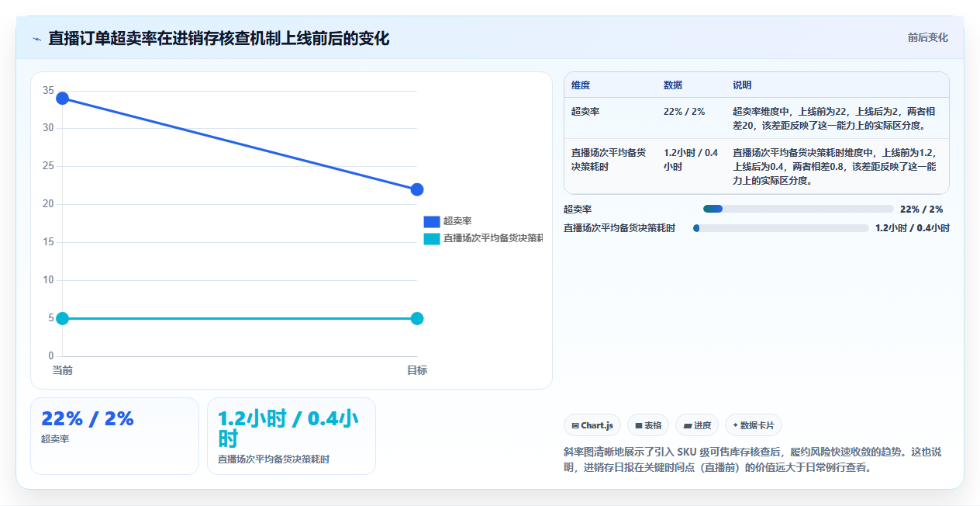Click the Chart.js tag chip
This screenshot has width=980, height=506.
[592, 425]
